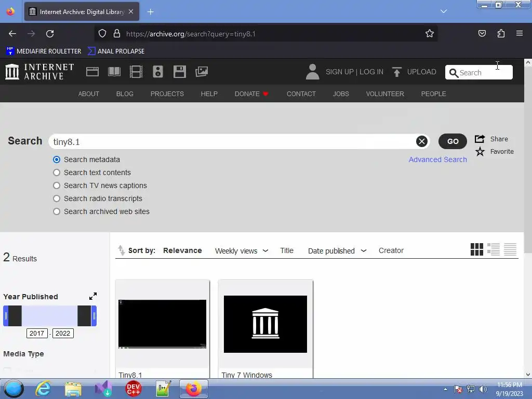Click the 2022 end year box
The height and width of the screenshot is (399, 532).
click(x=63, y=333)
